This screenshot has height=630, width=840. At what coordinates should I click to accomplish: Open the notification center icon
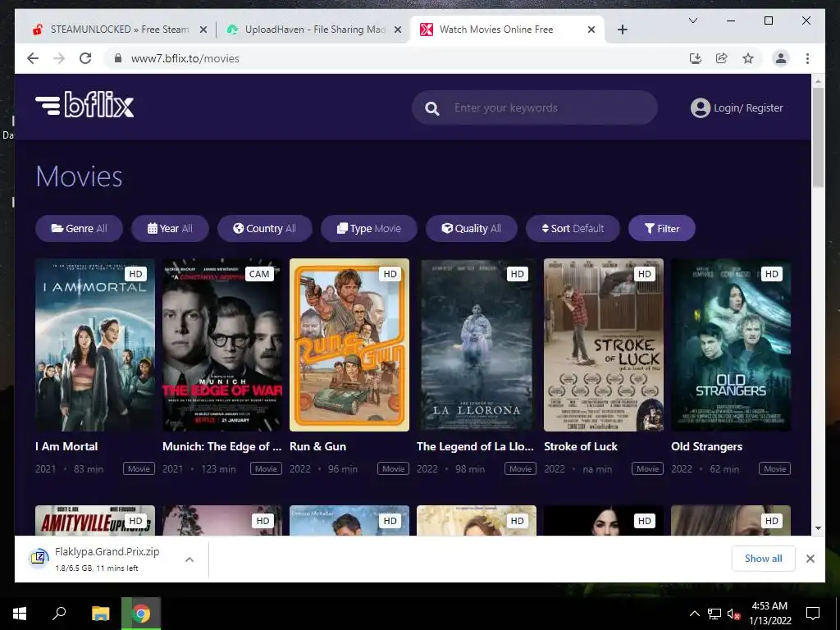pyautogui.click(x=813, y=614)
